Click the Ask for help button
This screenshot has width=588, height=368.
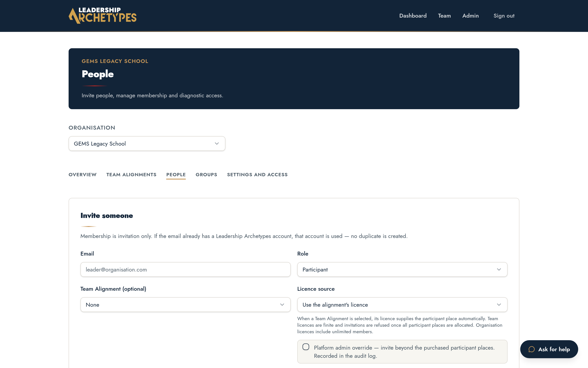(x=549, y=349)
